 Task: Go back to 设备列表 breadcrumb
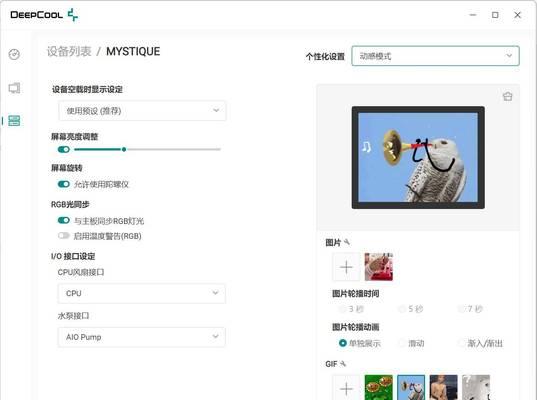coord(69,51)
